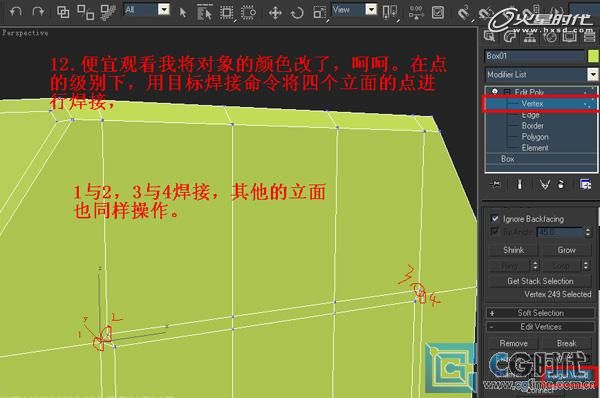Click Remove Modifier from Stack icon
The image size is (600, 398).
561,184
